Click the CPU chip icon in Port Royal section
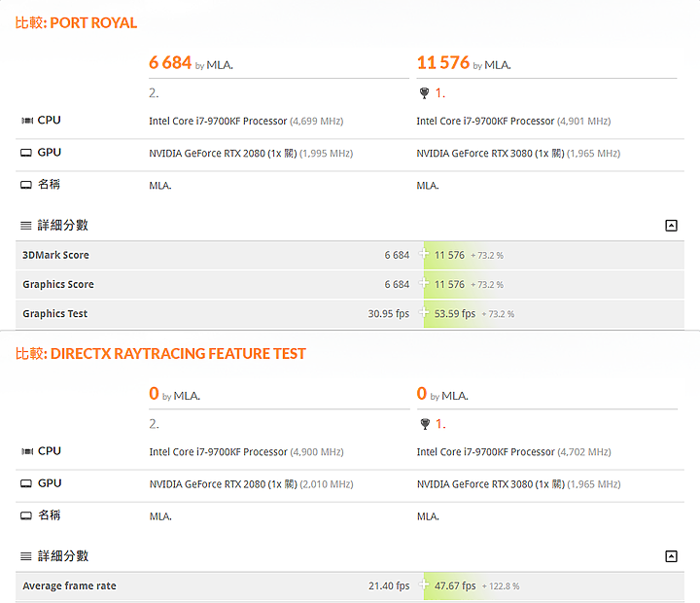This screenshot has height=603, width=700. click(27, 121)
